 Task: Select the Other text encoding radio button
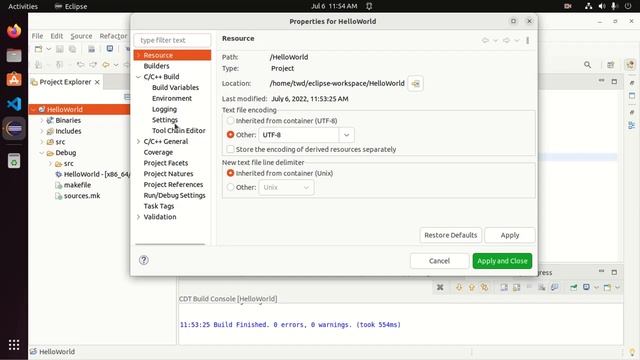click(x=231, y=135)
